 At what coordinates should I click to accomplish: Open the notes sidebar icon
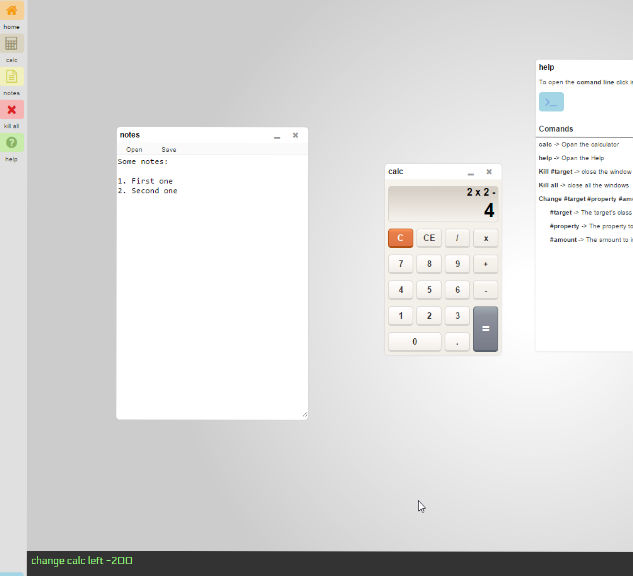pos(12,77)
